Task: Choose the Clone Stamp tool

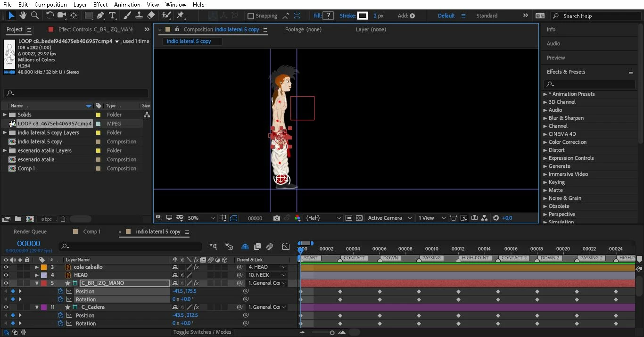Action: pos(139,16)
